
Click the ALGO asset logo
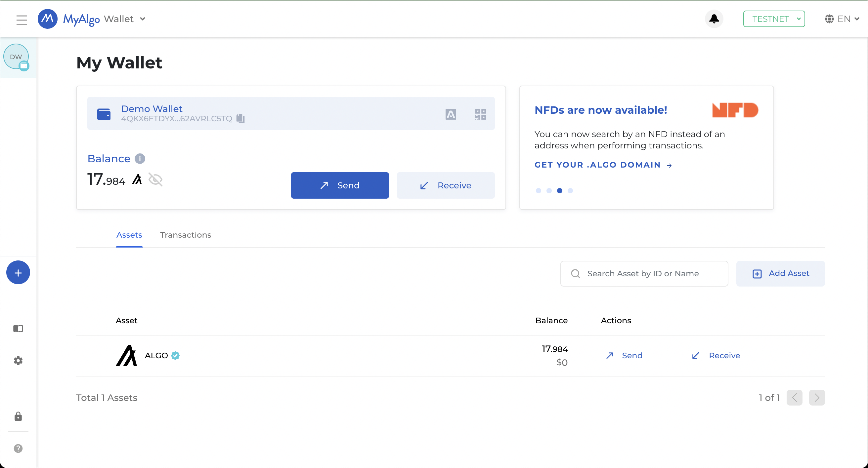click(126, 356)
